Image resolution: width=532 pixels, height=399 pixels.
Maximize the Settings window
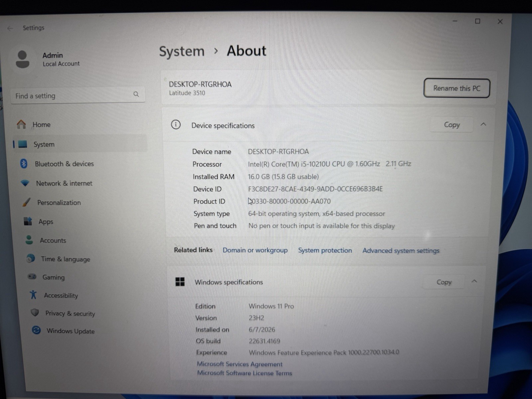(x=477, y=21)
